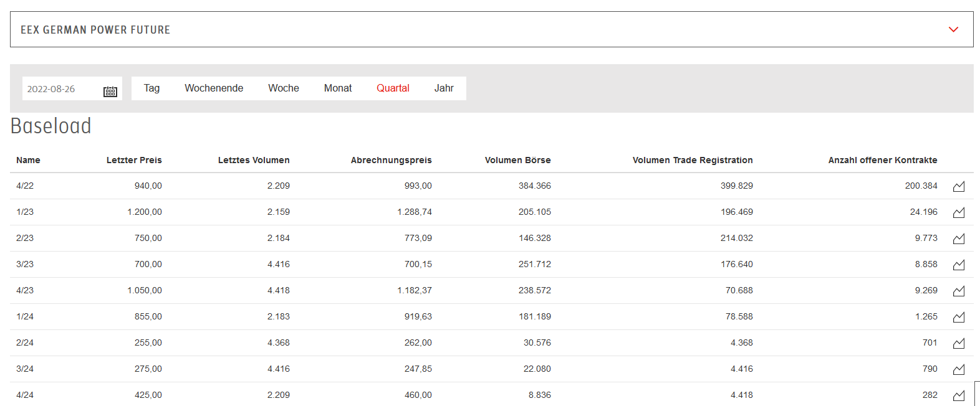Screen dimensions: 980x406
Task: Open chart for the 3/24 contract row
Action: pos(959,369)
